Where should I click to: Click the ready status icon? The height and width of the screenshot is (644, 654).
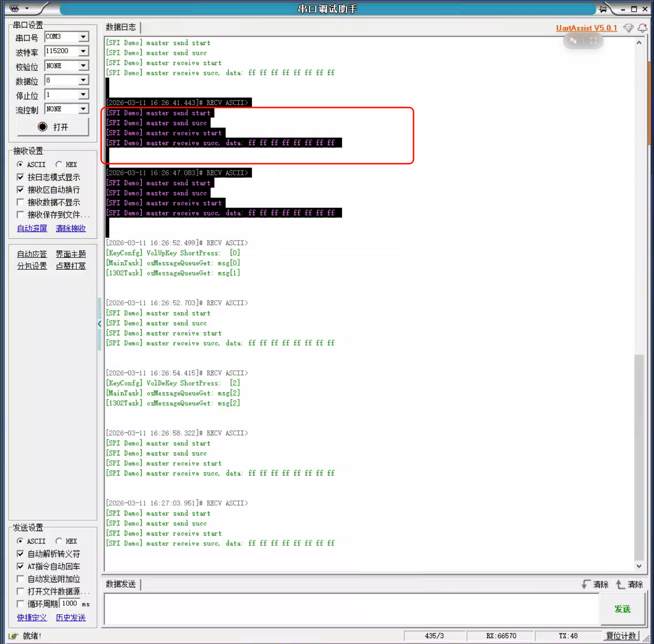click(14, 636)
